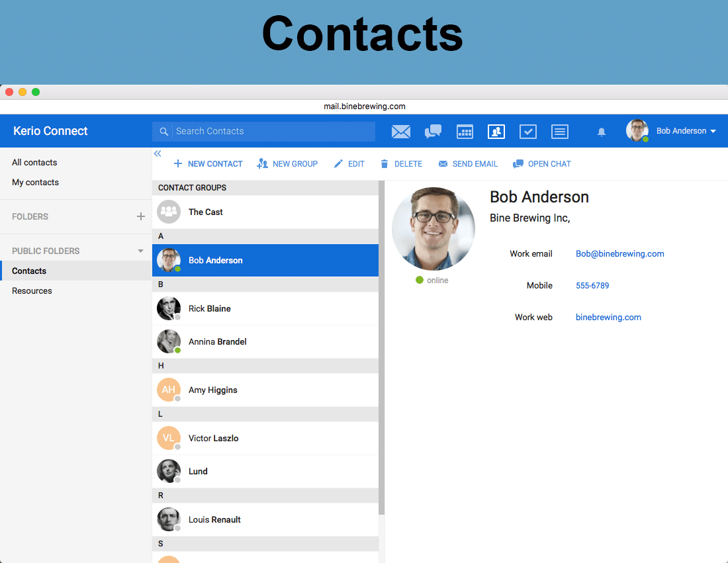This screenshot has width=728, height=563.
Task: Click Bob Anderson's large profile photo
Action: 433,229
